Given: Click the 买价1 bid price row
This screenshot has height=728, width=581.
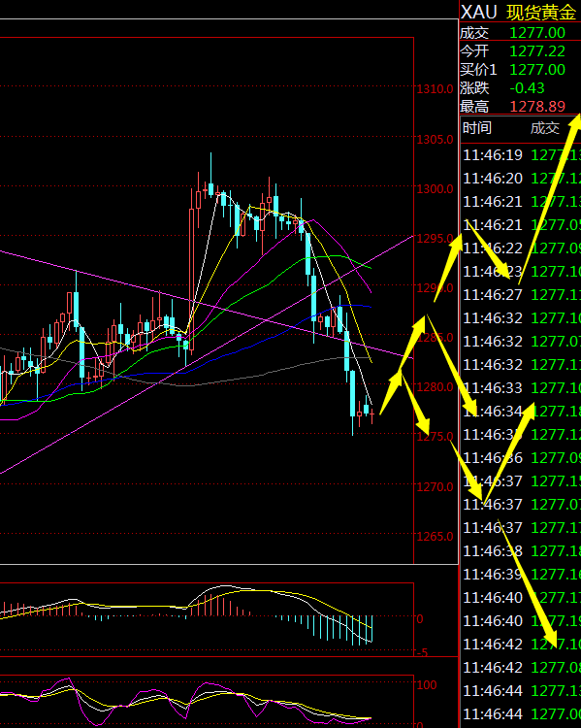Looking at the screenshot, I should 520,70.
